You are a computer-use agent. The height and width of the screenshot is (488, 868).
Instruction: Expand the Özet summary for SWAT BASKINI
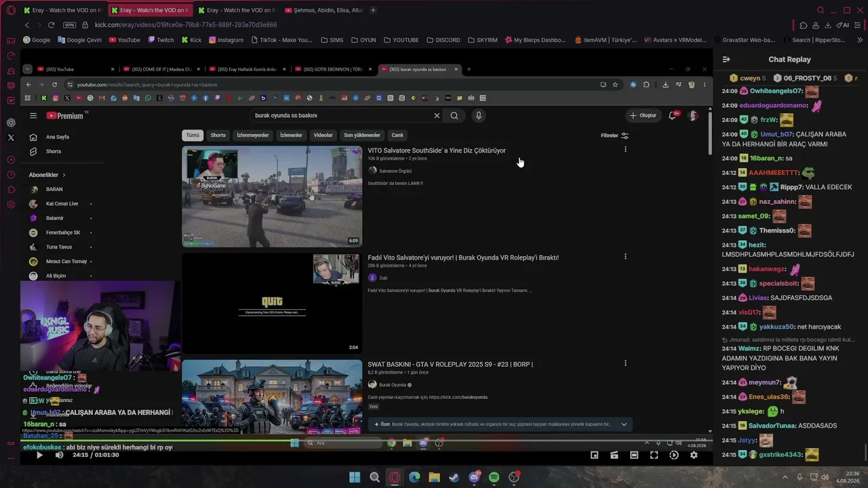click(x=624, y=424)
